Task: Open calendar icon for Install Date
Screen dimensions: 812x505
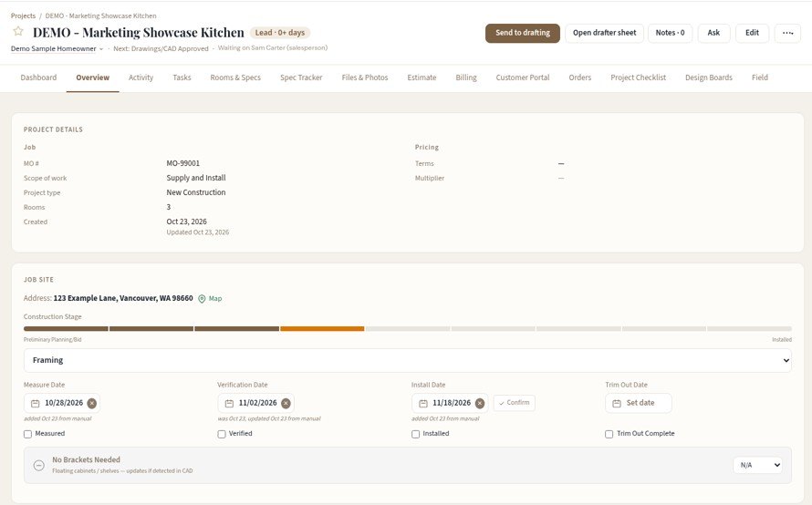Action: pyautogui.click(x=423, y=403)
